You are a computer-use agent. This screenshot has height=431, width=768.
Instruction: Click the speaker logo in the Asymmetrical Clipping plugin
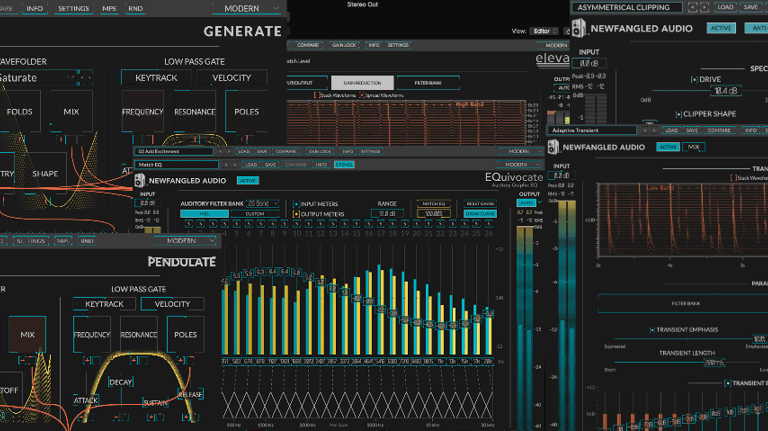579,28
